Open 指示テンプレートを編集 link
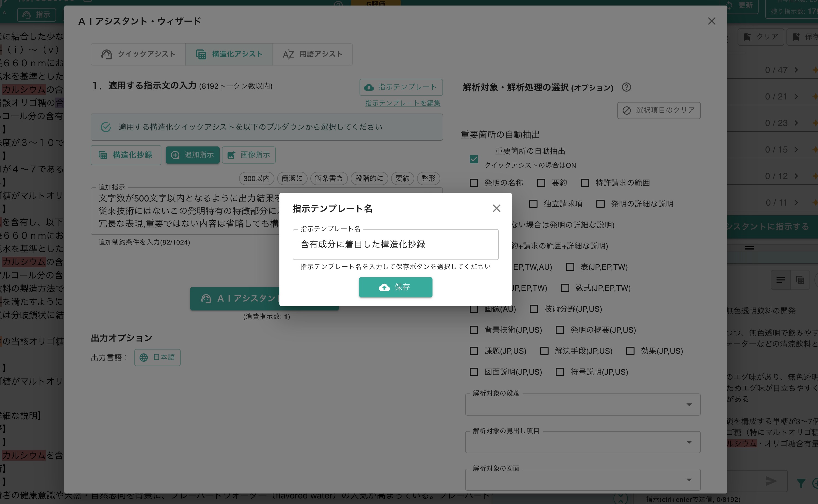Image resolution: width=818 pixels, height=504 pixels. click(x=403, y=103)
